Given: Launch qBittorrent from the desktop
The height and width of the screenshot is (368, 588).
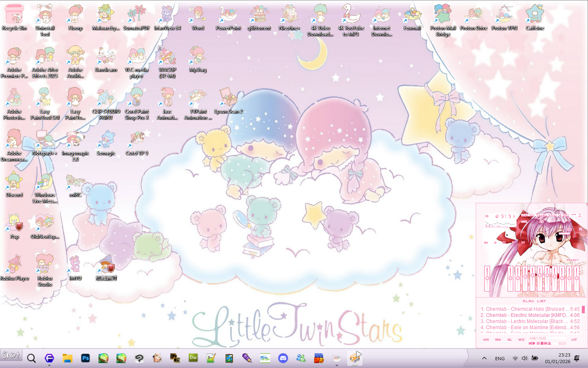Looking at the screenshot, I should (x=259, y=17).
